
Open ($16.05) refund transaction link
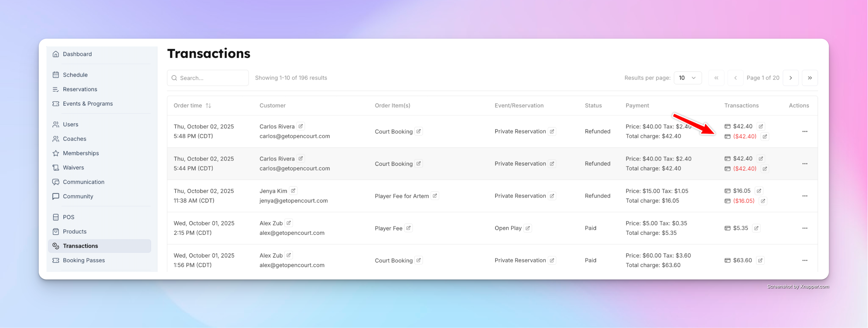[x=763, y=201]
